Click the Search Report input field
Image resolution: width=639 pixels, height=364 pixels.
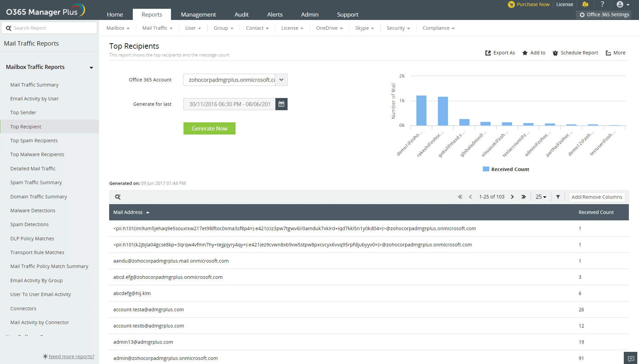coord(49,28)
